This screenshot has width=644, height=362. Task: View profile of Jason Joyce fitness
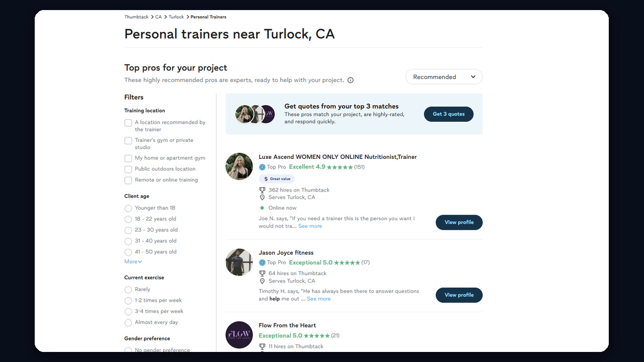(459, 295)
